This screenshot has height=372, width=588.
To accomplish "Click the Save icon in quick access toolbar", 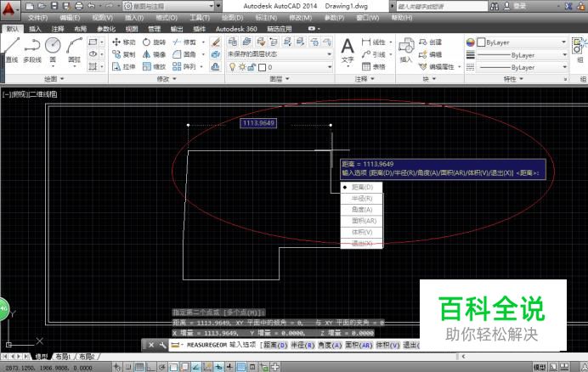I will click(54, 6).
